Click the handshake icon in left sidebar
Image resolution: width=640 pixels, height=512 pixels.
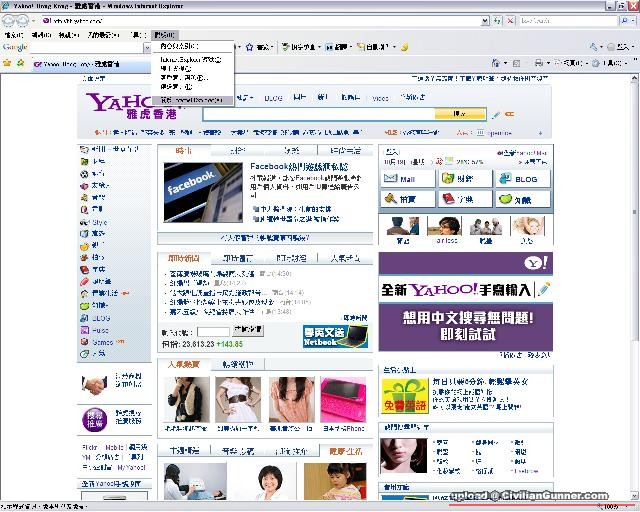pyautogui.click(x=95, y=383)
